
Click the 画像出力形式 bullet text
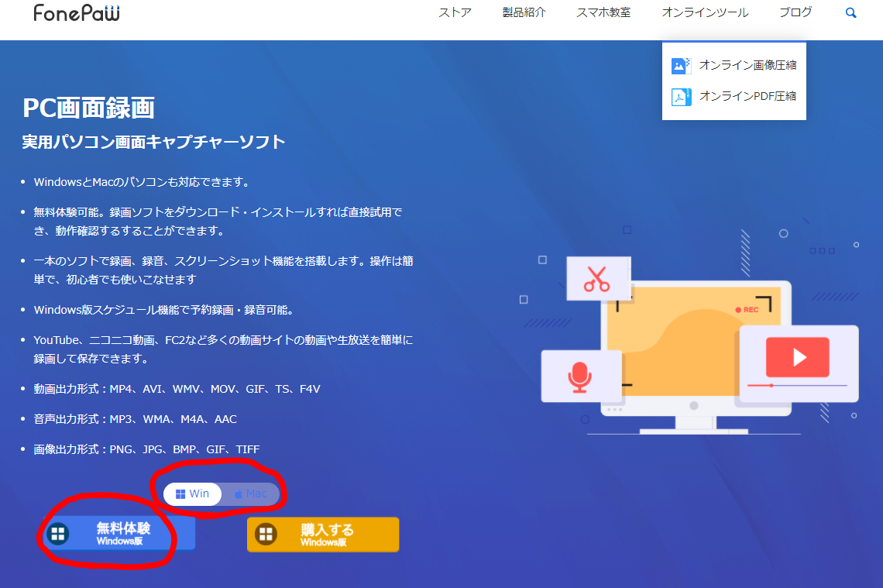(x=146, y=449)
